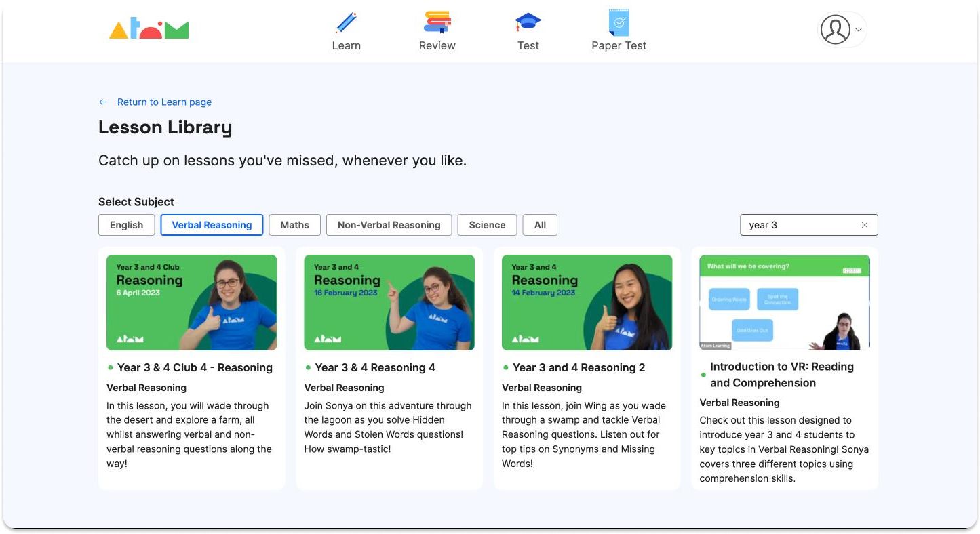This screenshot has height=534, width=980.
Task: Toggle the Maths subject filter
Action: (x=294, y=224)
